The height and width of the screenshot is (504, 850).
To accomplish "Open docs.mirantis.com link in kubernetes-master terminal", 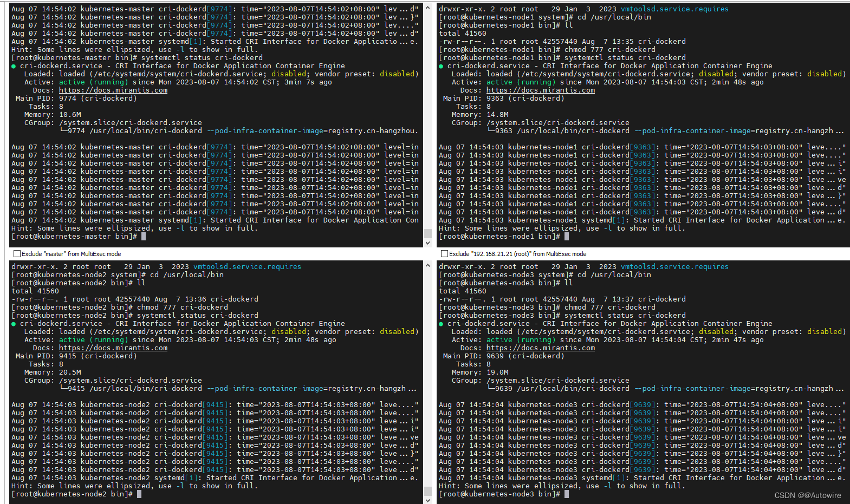I will click(113, 90).
